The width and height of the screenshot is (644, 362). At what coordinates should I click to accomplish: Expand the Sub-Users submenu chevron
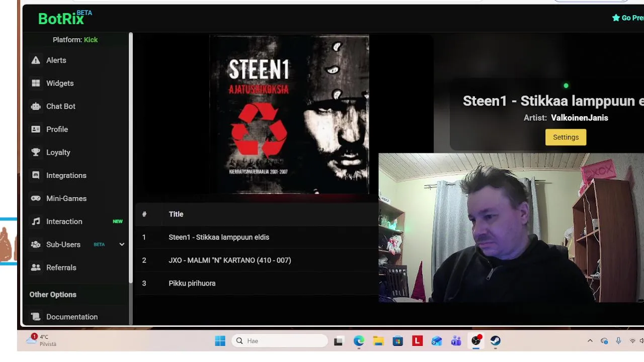click(x=121, y=244)
